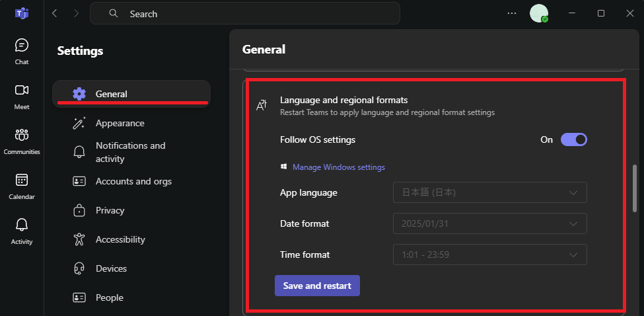
Task: Open the Settings and more ellipsis menu
Action: (512, 13)
